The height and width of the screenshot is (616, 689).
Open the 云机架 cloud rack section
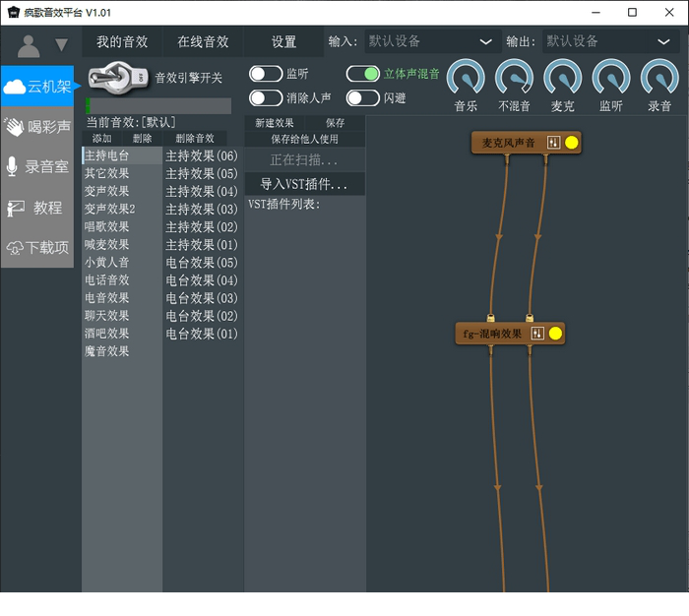coord(37,87)
